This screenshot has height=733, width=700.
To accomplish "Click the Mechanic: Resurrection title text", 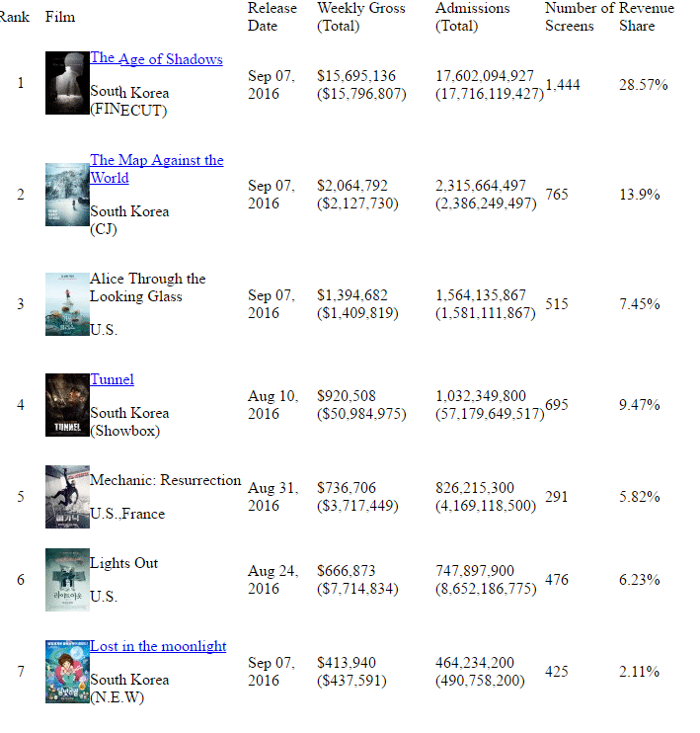I will (166, 481).
